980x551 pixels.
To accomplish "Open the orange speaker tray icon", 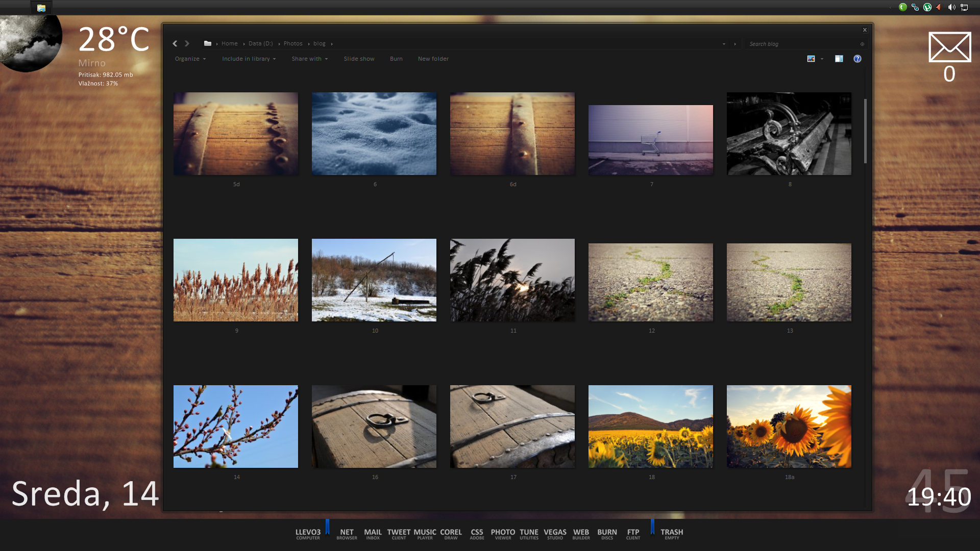I will (939, 7).
